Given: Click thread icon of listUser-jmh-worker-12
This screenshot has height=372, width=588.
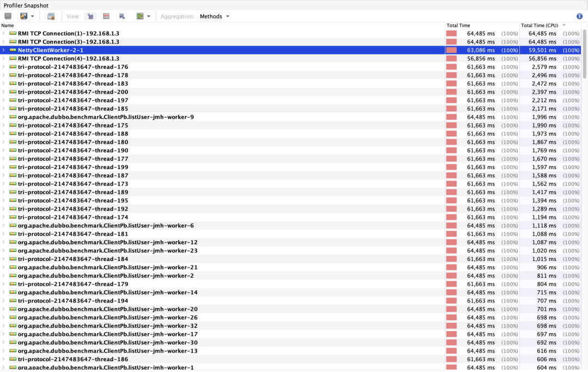Looking at the screenshot, I should click(x=13, y=243).
